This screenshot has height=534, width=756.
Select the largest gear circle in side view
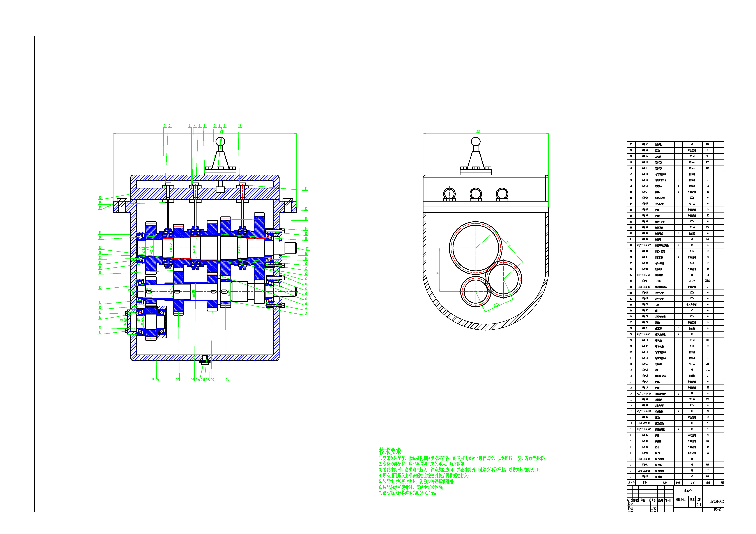tap(476, 248)
